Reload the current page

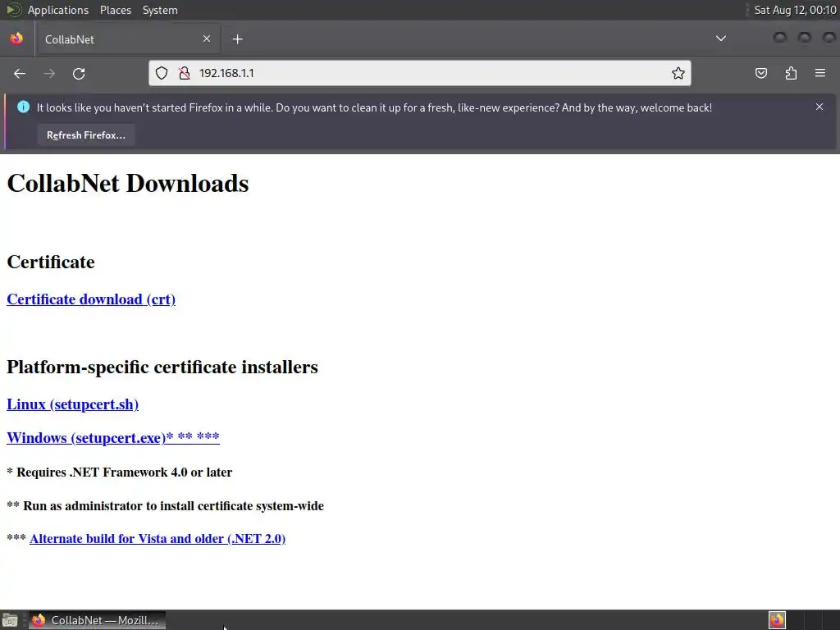[79, 73]
